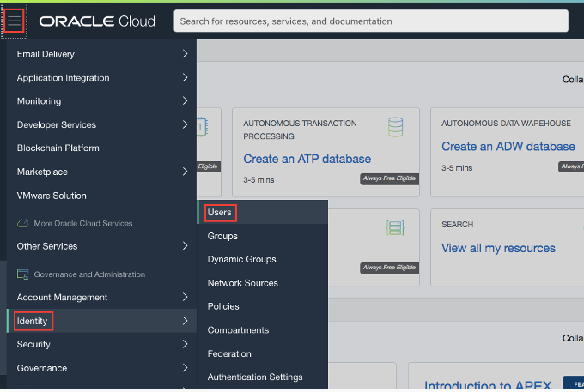Click the Governance and Administration heading
Screen dimensions: 584x392
(x=90, y=274)
